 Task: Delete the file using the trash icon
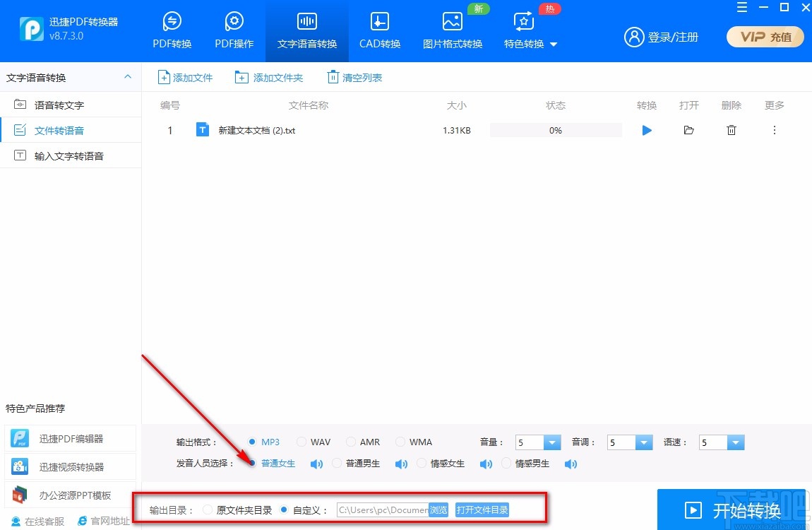pos(732,130)
